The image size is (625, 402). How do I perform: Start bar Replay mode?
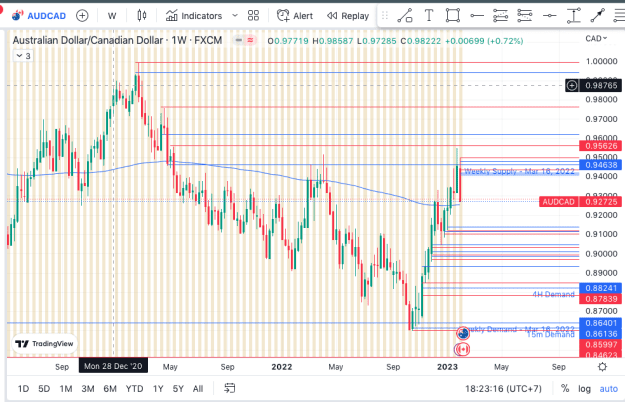click(x=348, y=16)
